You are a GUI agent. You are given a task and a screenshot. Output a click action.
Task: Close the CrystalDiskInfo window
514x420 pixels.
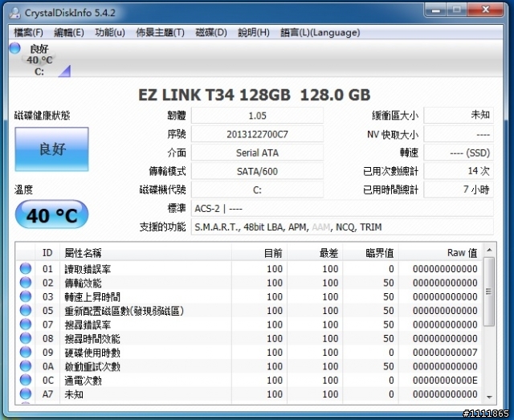pos(486,10)
